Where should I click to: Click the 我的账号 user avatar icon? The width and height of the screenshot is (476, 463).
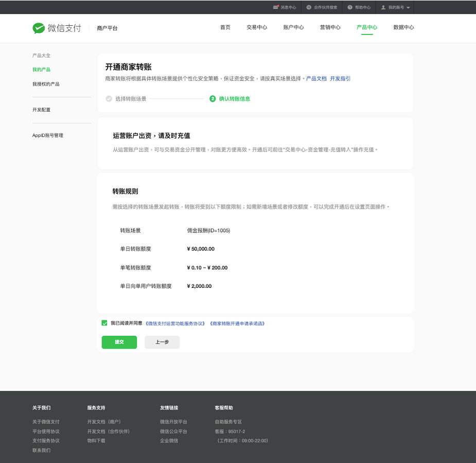coord(383,8)
